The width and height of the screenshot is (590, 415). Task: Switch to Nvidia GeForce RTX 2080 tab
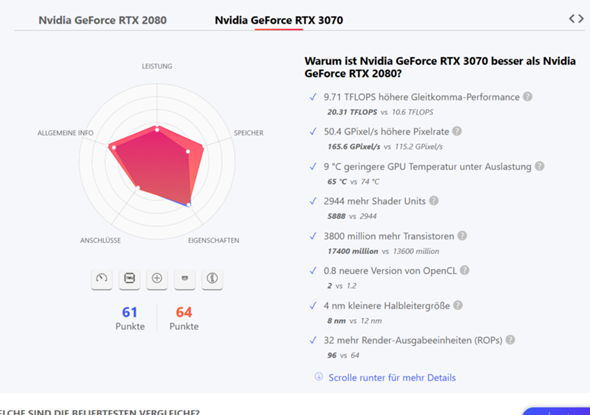pos(102,20)
